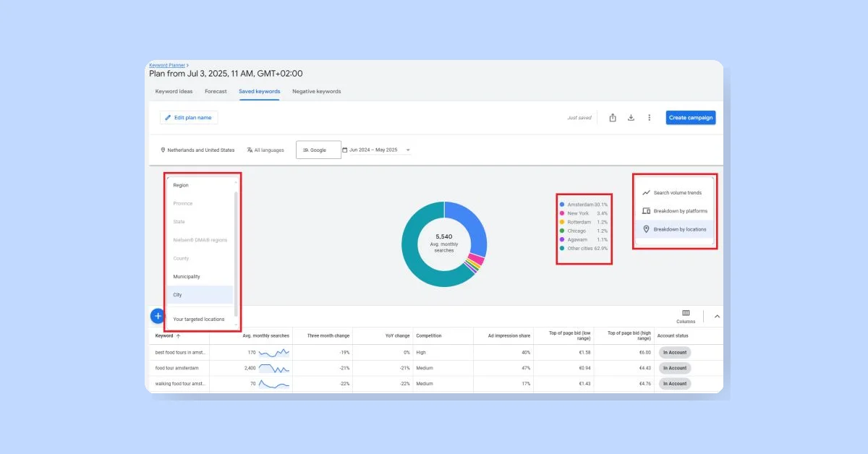Open the Columns chooser icon

pyautogui.click(x=686, y=313)
